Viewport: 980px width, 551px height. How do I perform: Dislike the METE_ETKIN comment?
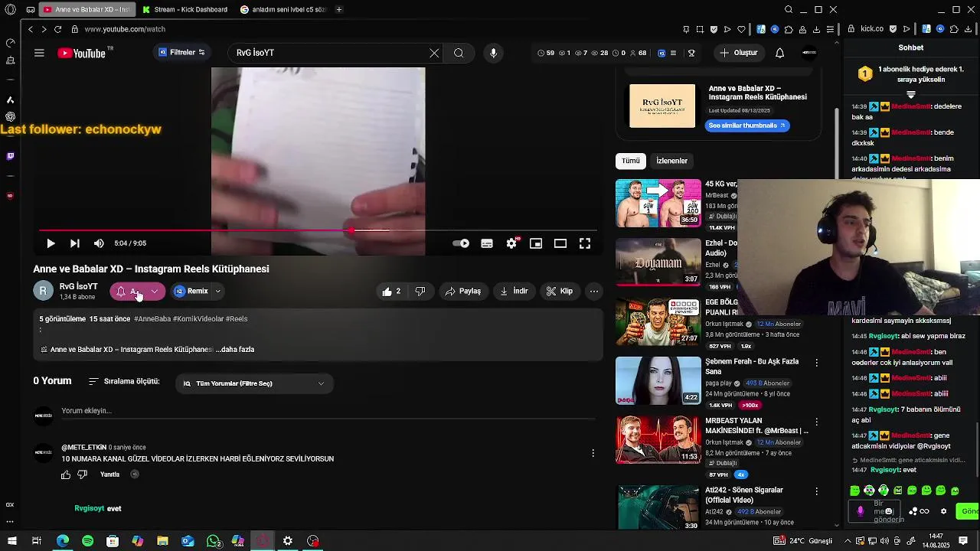[x=83, y=474]
